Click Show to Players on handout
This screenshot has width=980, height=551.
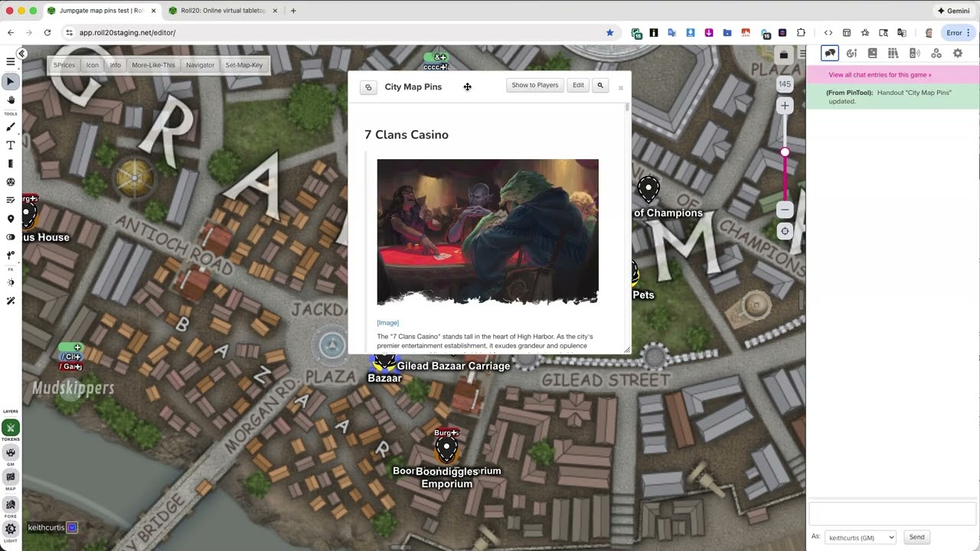coord(535,85)
